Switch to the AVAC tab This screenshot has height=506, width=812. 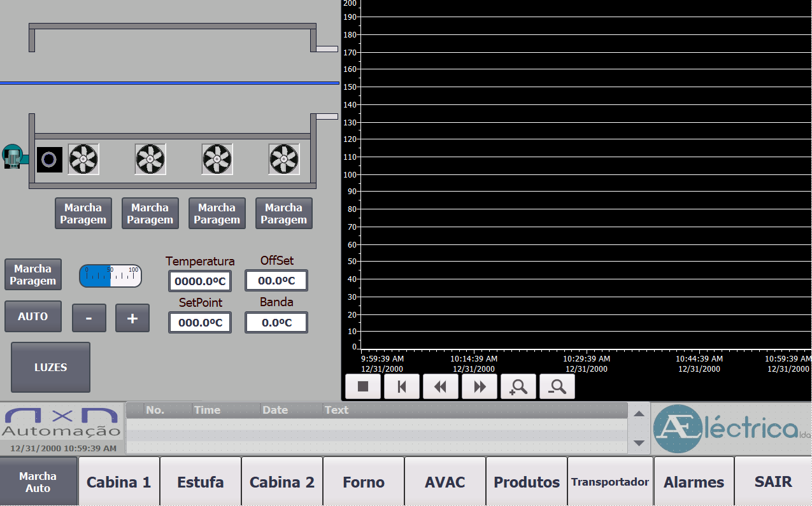point(445,482)
